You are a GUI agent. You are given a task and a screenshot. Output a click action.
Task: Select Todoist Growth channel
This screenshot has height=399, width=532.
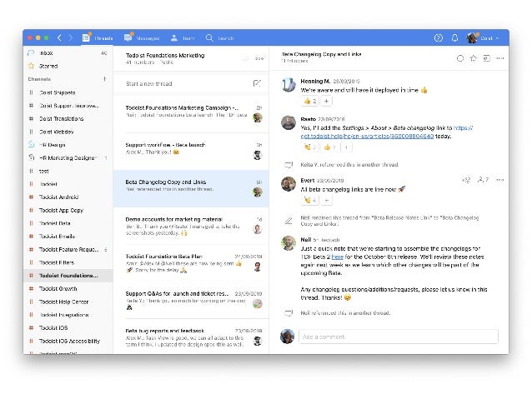pyautogui.click(x=68, y=289)
